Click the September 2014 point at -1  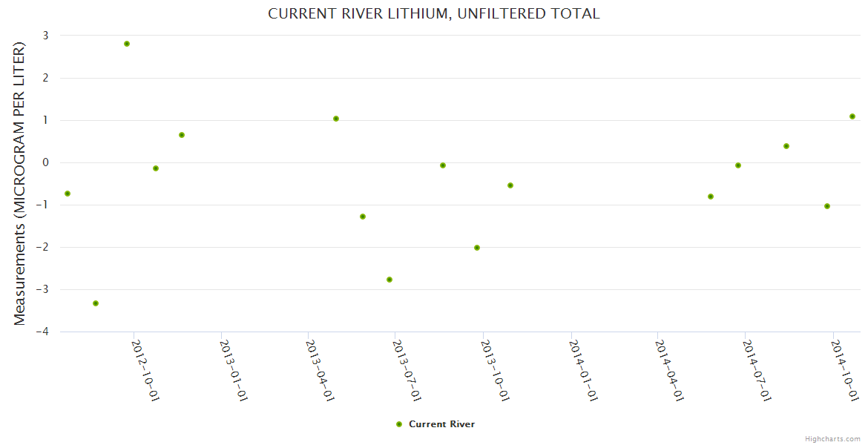pyautogui.click(x=827, y=206)
